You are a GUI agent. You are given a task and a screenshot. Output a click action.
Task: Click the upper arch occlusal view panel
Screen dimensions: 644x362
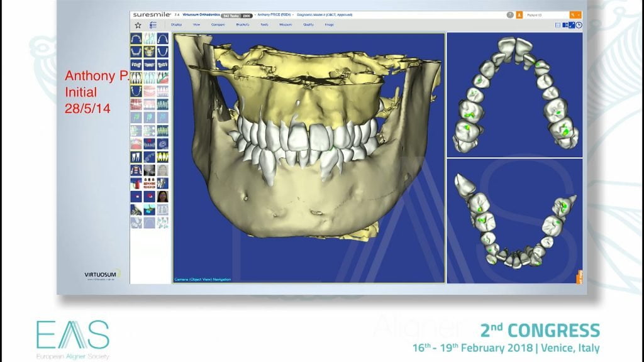pos(514,94)
